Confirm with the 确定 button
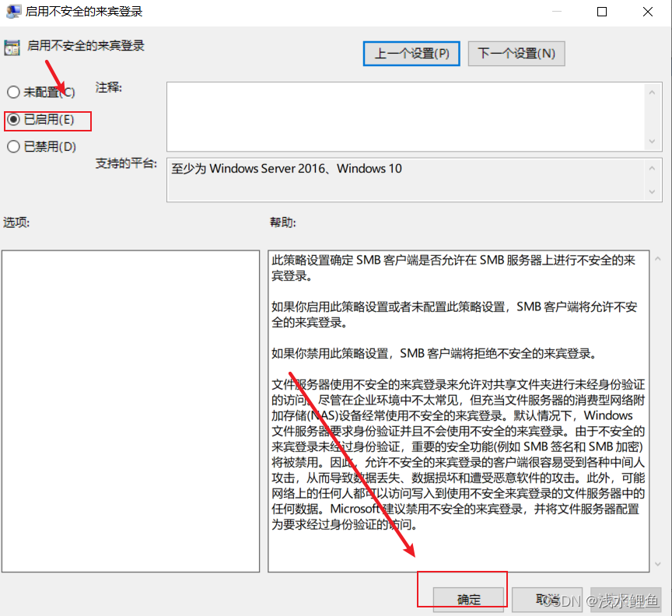 [468, 599]
